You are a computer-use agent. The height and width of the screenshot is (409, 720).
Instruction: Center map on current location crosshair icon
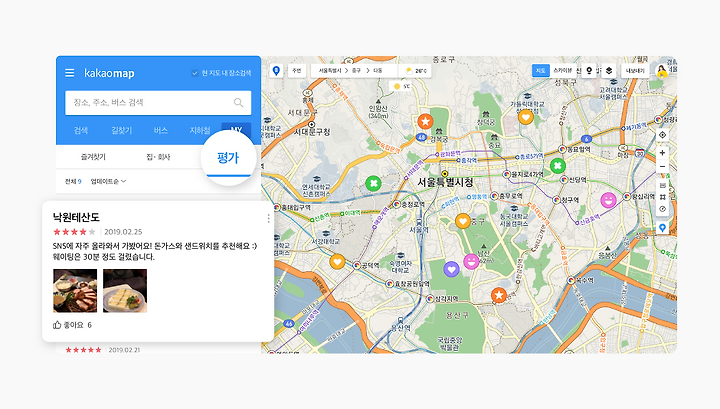point(662,135)
